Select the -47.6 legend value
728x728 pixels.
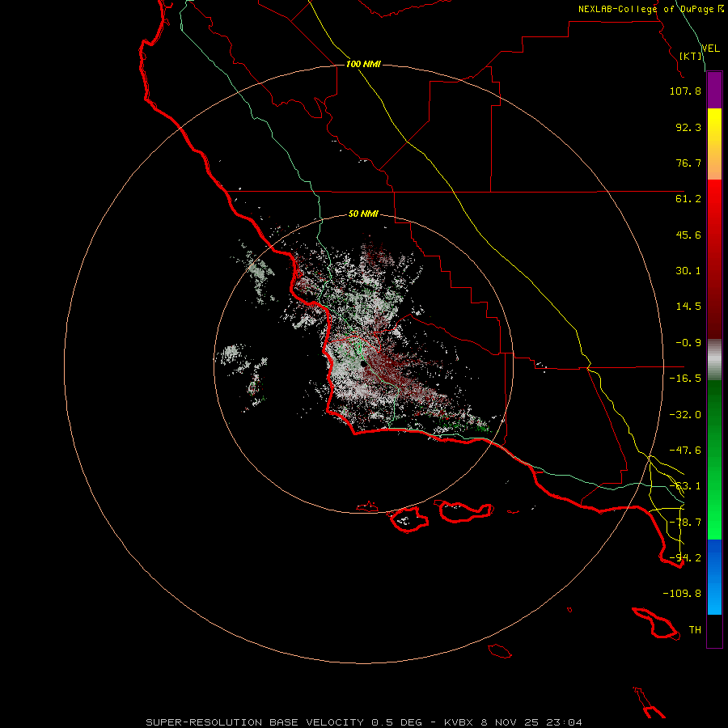[x=685, y=451]
